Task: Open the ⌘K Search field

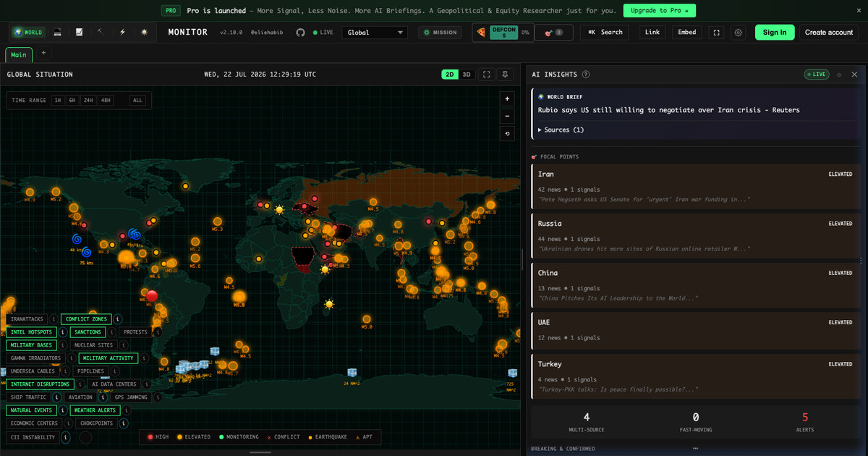Action: [x=605, y=33]
